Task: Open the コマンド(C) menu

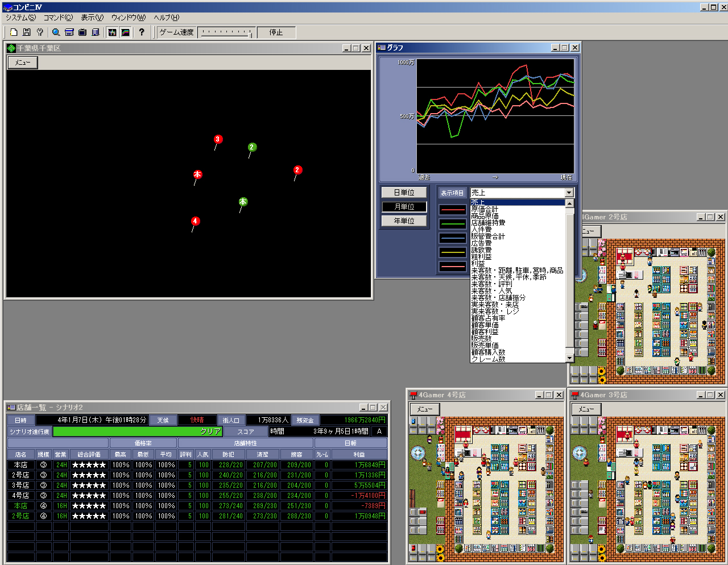Action: tap(58, 18)
